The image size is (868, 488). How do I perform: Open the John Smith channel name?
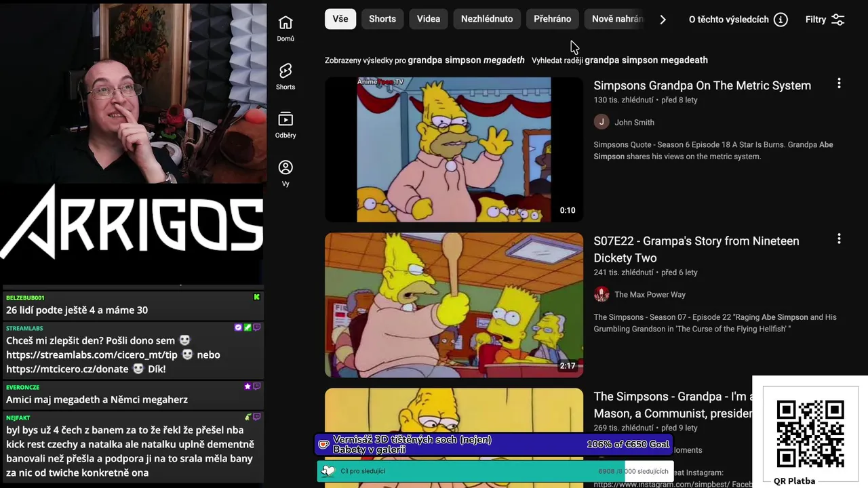[634, 123]
